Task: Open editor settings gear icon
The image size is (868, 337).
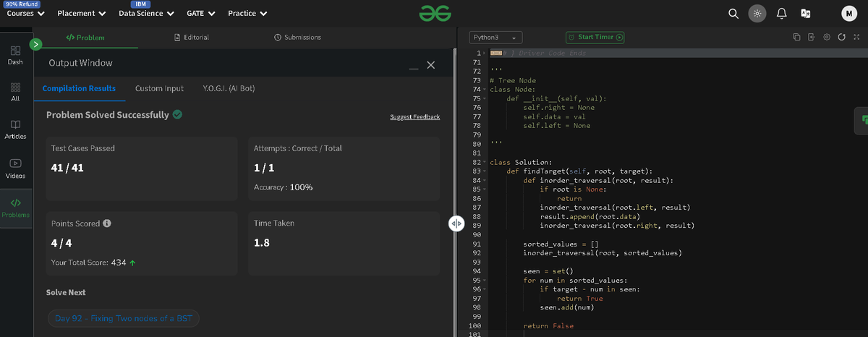Action: [826, 37]
